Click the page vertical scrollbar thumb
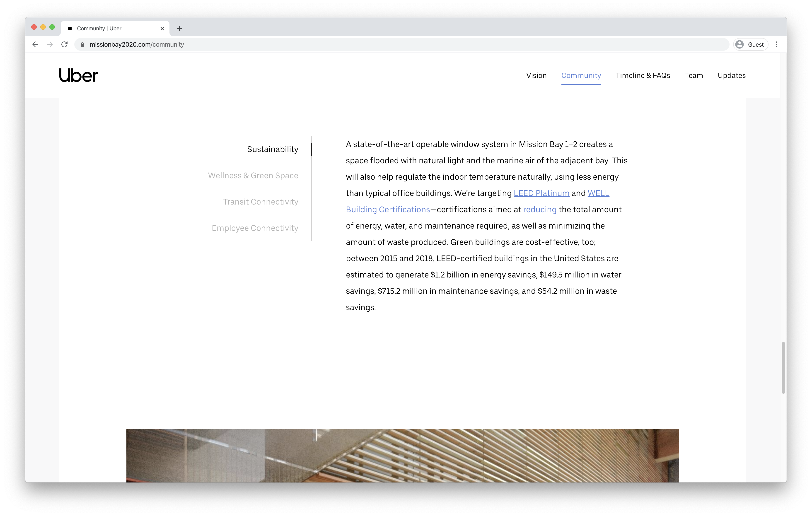This screenshot has height=516, width=812. click(x=783, y=368)
